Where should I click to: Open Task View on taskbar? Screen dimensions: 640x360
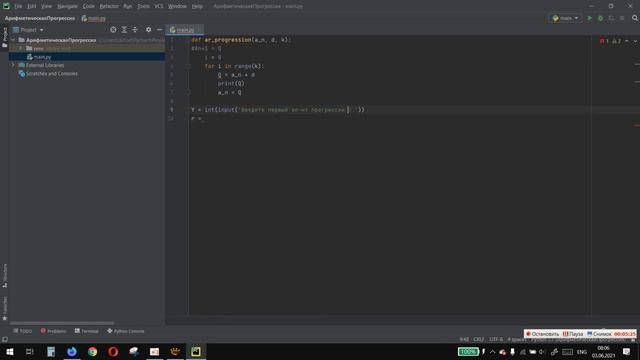click(x=30, y=351)
